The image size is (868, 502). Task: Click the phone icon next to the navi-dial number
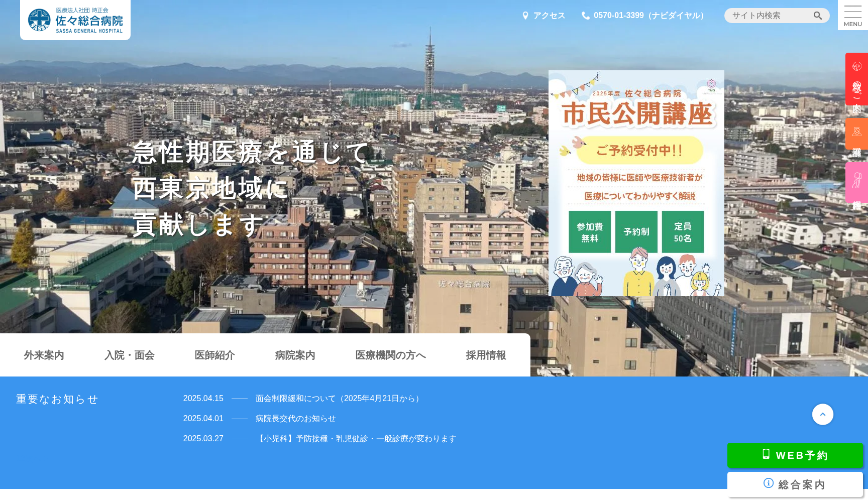tap(585, 15)
